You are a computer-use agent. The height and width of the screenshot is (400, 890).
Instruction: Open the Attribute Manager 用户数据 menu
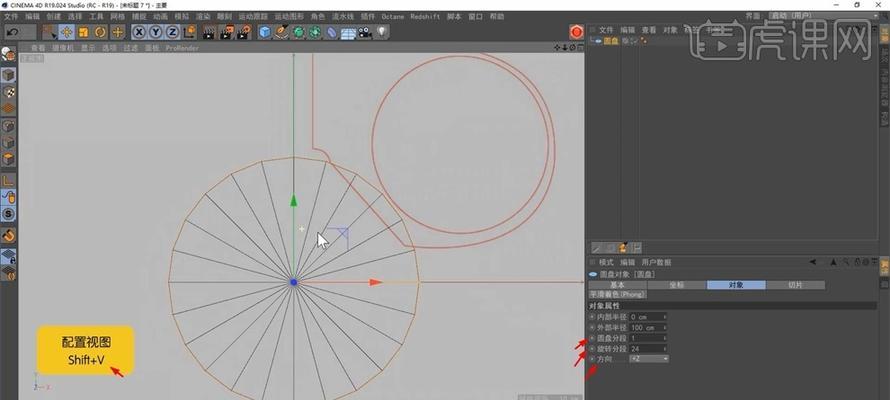pyautogui.click(x=656, y=262)
